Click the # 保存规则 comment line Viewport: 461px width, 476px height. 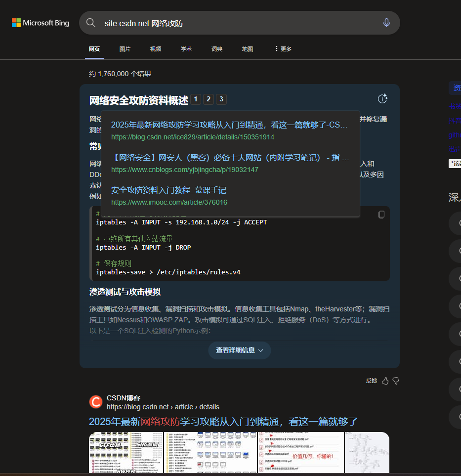(x=114, y=263)
